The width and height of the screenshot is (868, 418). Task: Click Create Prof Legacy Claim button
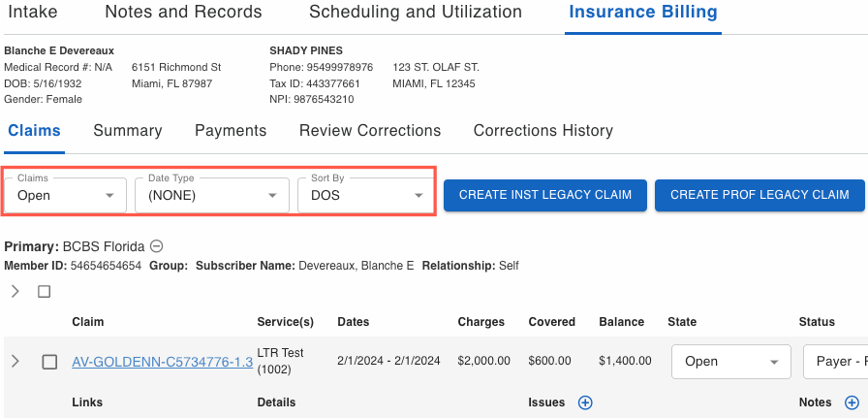pyautogui.click(x=759, y=195)
